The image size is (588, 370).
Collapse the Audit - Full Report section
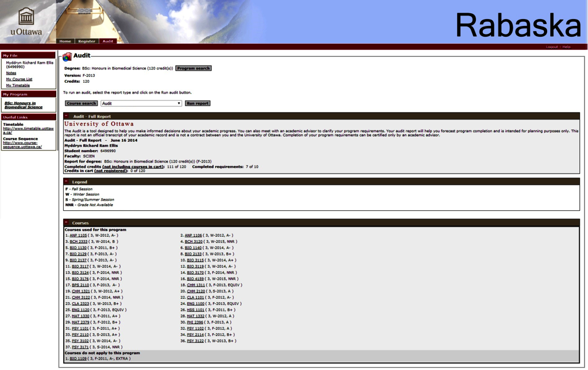coord(67,116)
